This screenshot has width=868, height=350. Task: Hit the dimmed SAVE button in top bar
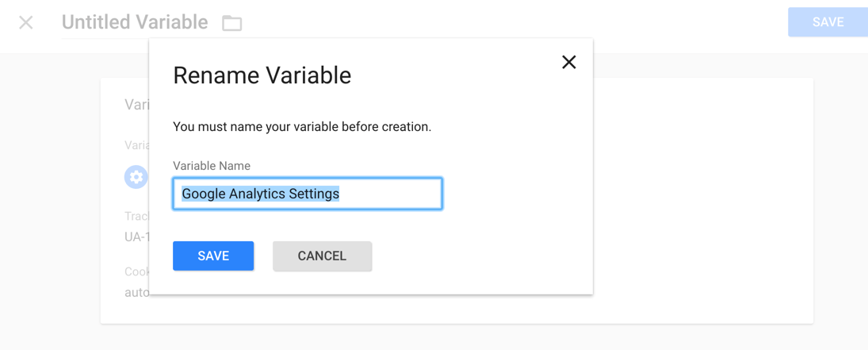tap(828, 22)
